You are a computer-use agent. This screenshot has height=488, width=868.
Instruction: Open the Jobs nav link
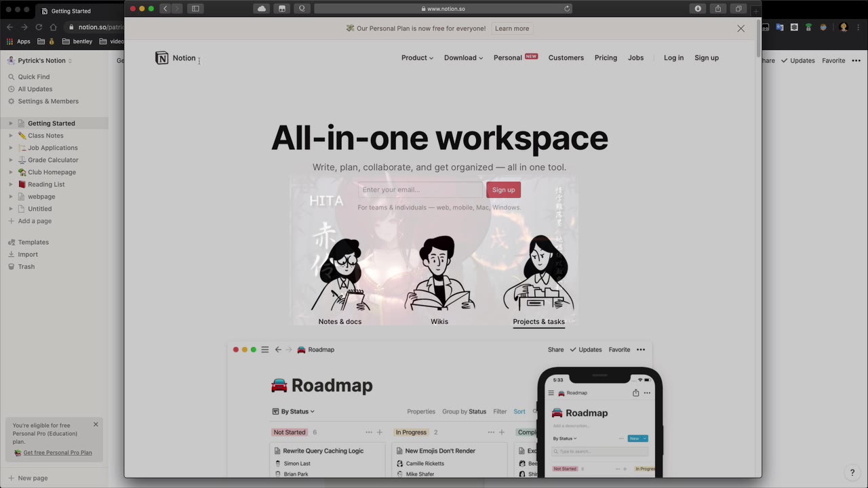(635, 58)
